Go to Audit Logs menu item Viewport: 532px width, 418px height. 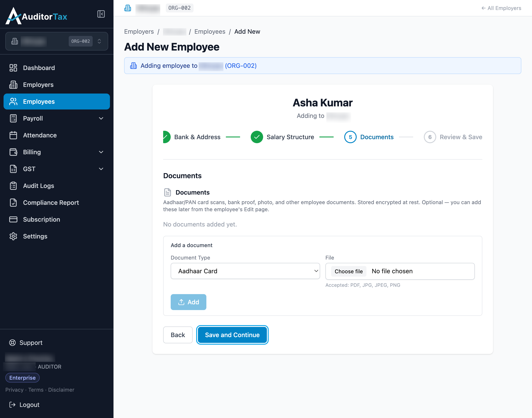(57, 186)
